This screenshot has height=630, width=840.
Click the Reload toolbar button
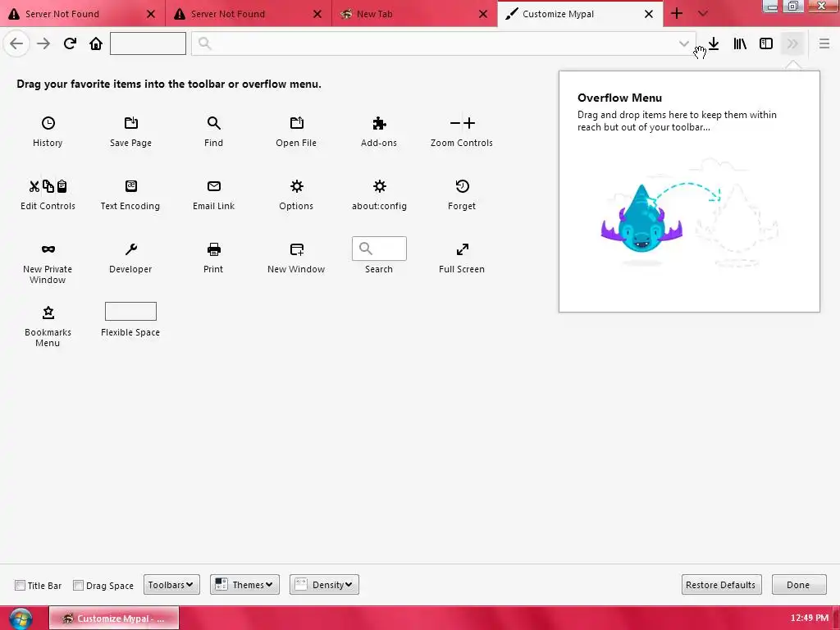coord(70,43)
